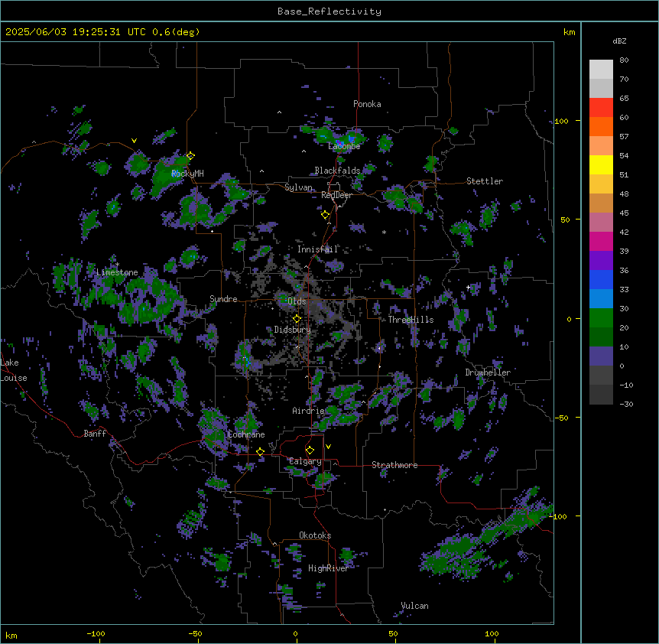Click the RockyMH label
659x644 pixels.
click(187, 174)
